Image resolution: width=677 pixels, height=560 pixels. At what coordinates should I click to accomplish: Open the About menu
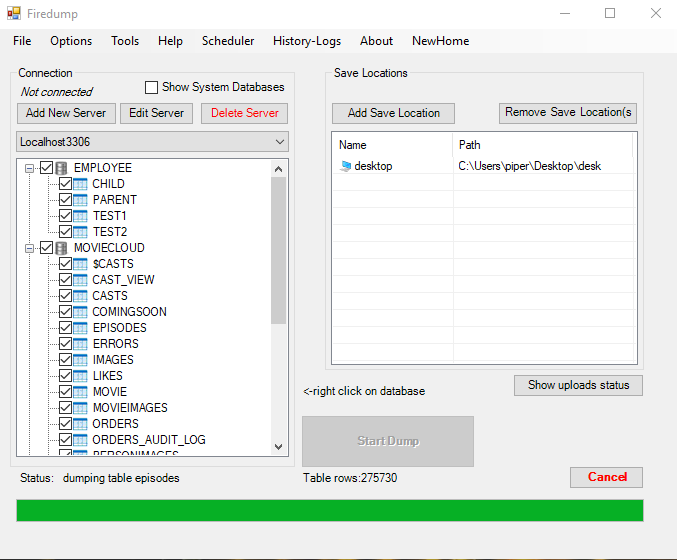point(376,41)
